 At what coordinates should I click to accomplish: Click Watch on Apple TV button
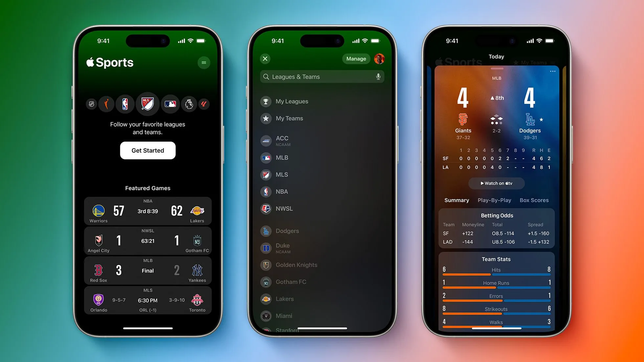(x=496, y=183)
